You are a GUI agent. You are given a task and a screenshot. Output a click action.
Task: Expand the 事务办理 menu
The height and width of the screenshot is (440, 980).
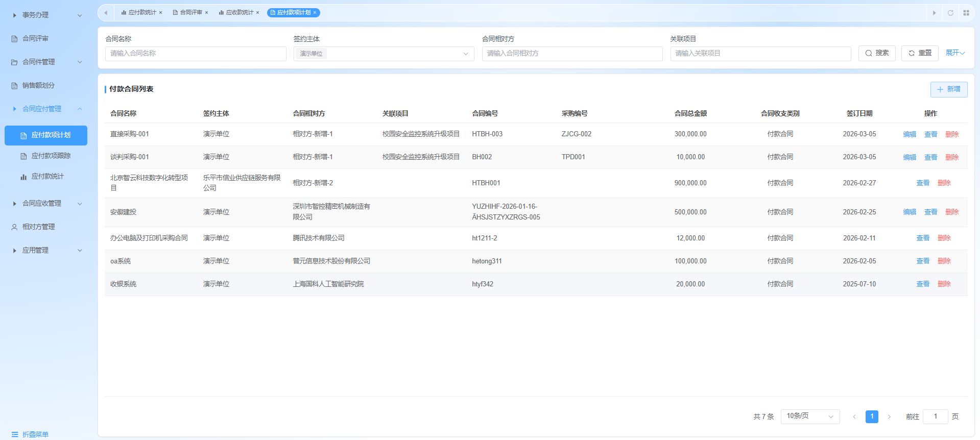[47, 15]
